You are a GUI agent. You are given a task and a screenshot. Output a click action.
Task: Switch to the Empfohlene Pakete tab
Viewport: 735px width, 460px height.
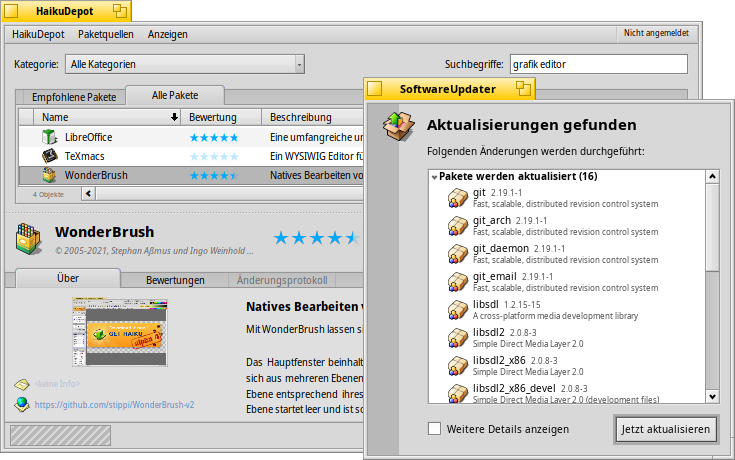pyautogui.click(x=74, y=97)
